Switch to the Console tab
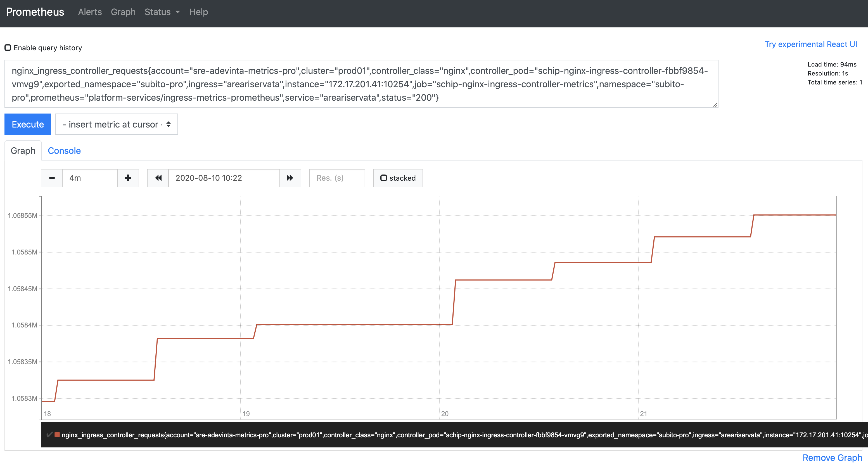 64,151
